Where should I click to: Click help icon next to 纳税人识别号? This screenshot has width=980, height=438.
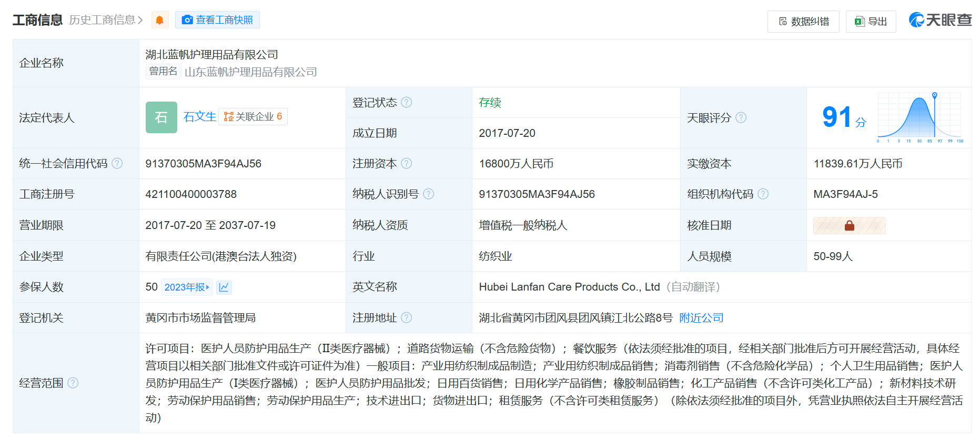click(429, 194)
